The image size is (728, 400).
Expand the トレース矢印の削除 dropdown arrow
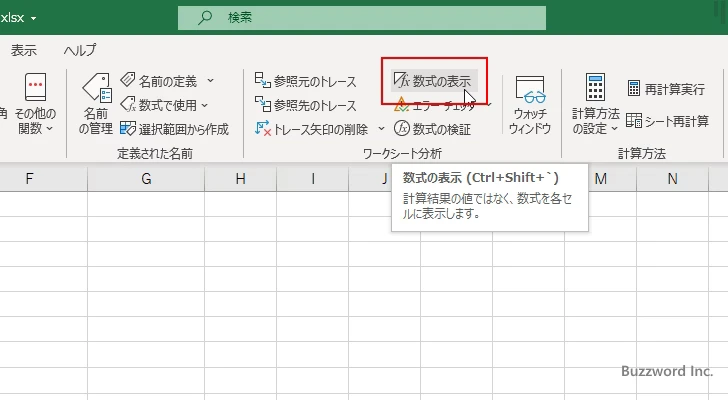(x=381, y=129)
